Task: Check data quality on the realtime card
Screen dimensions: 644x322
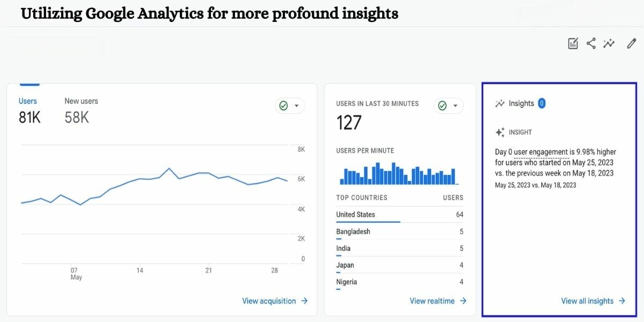Action: pos(442,105)
